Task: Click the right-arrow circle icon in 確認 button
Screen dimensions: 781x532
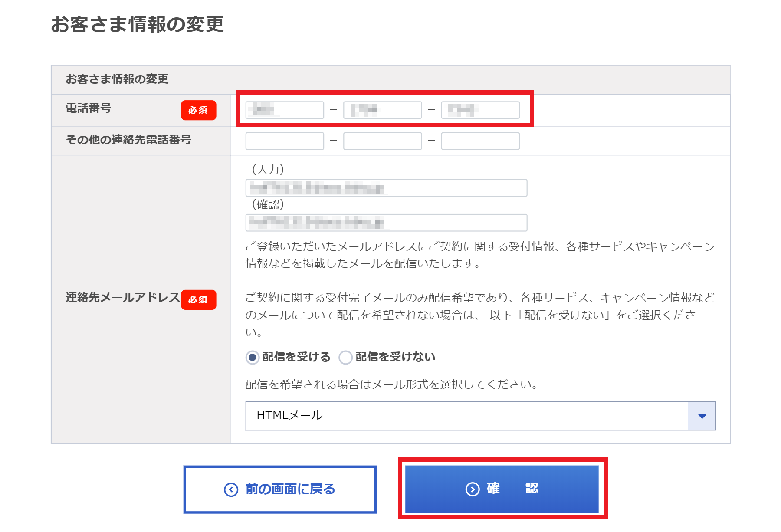Action: point(473,489)
